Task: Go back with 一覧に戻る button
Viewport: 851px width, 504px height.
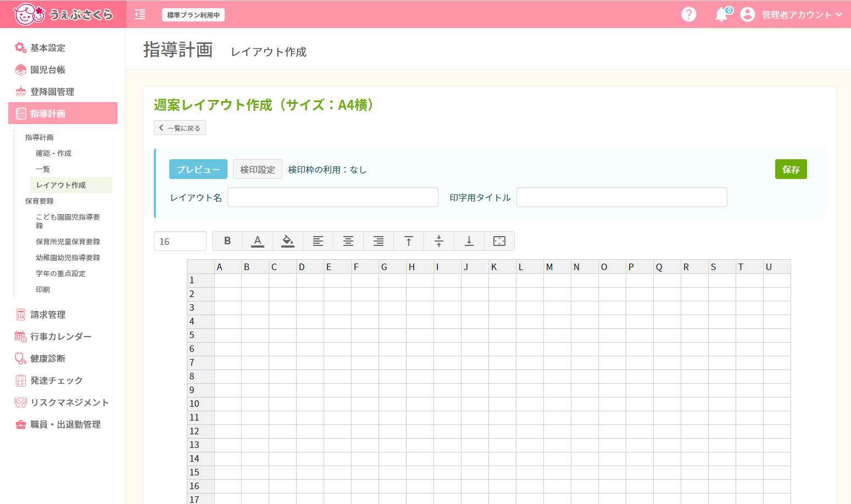Action: tap(180, 128)
